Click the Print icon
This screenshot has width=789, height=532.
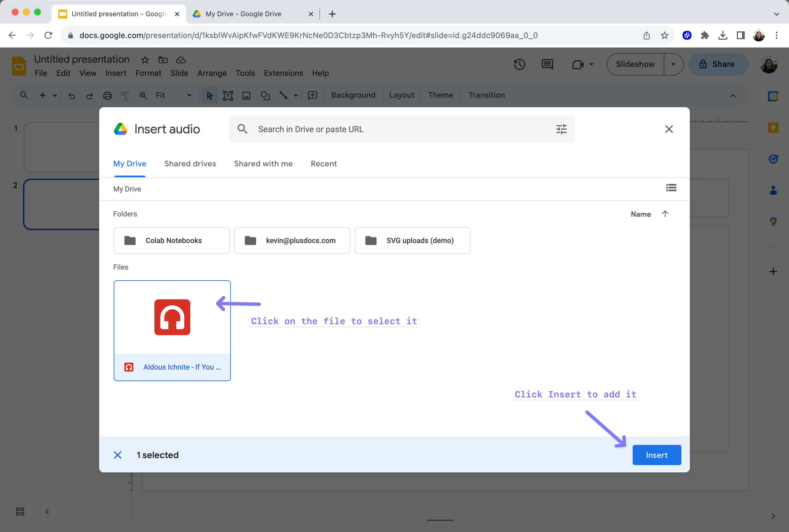point(107,96)
